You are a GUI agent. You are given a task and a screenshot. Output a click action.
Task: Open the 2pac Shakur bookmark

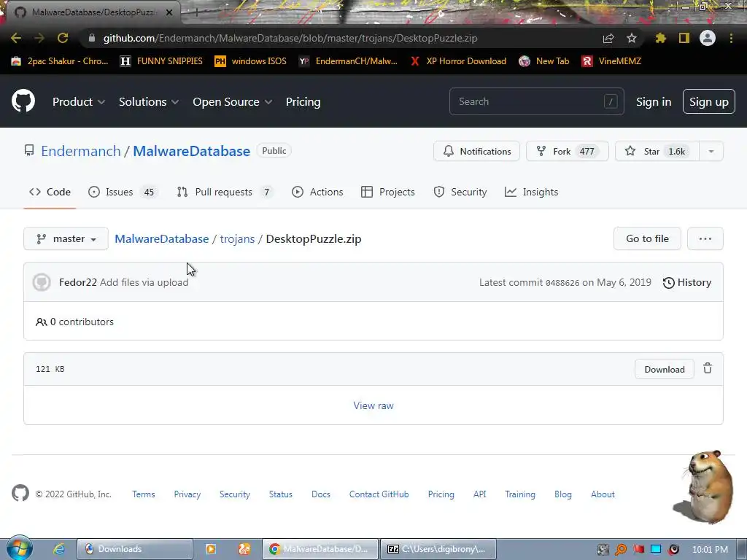(60, 61)
